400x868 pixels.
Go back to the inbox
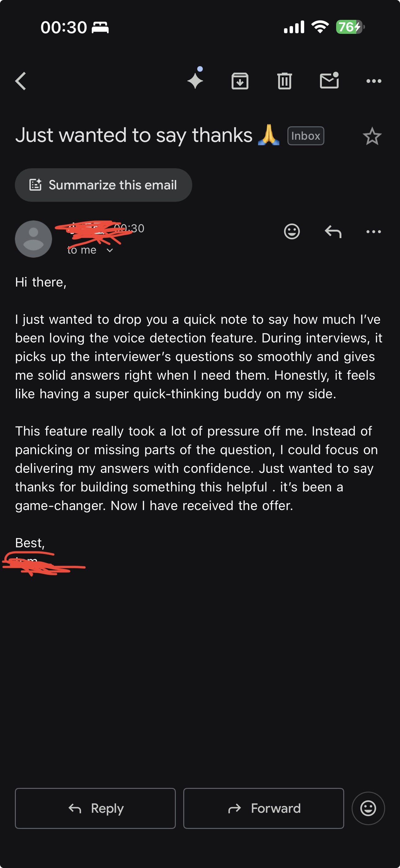pos(20,80)
